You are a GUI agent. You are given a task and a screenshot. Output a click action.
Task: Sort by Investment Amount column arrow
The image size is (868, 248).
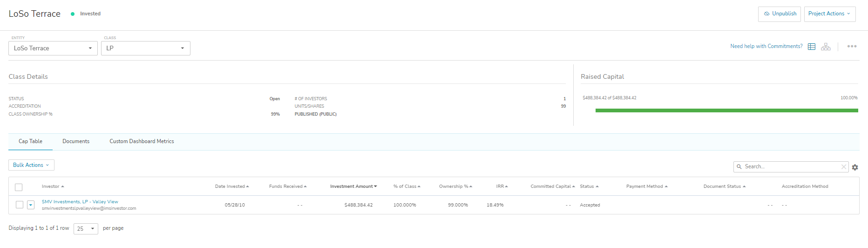tap(375, 186)
